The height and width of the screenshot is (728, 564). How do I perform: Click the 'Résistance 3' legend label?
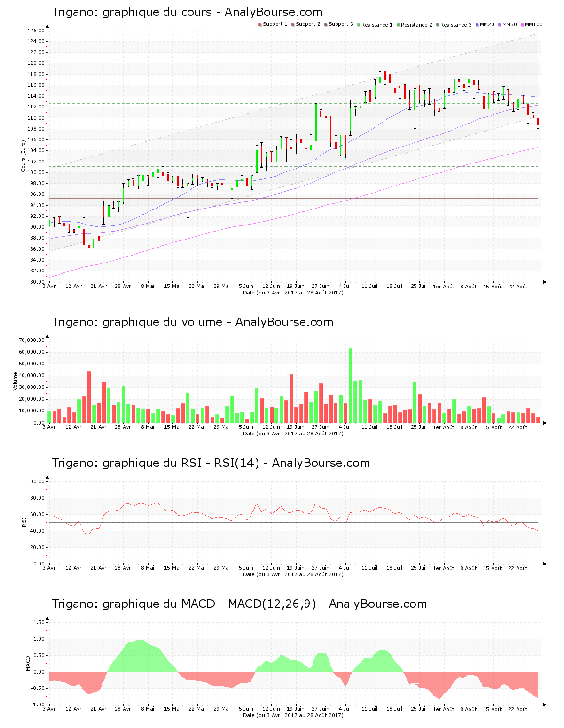coord(456,25)
